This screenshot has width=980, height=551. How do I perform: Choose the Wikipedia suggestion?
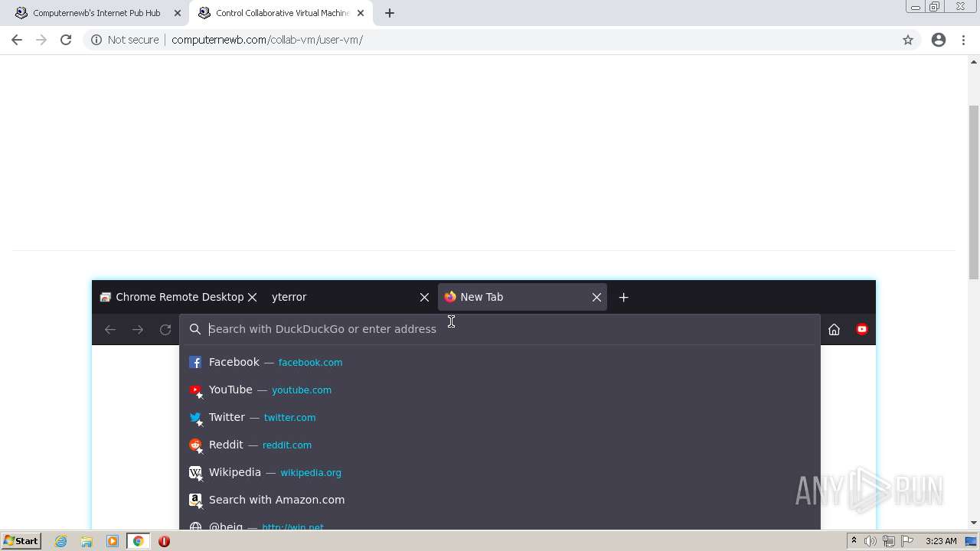[x=500, y=472]
